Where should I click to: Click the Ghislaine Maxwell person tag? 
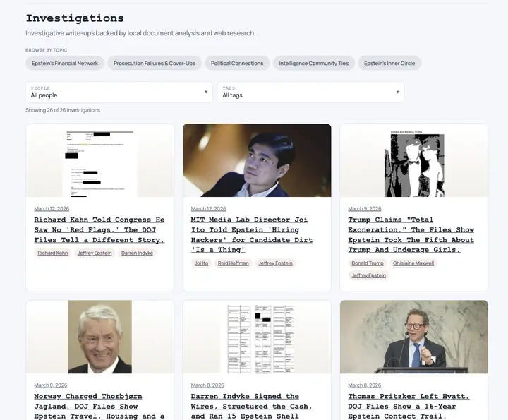[413, 263]
